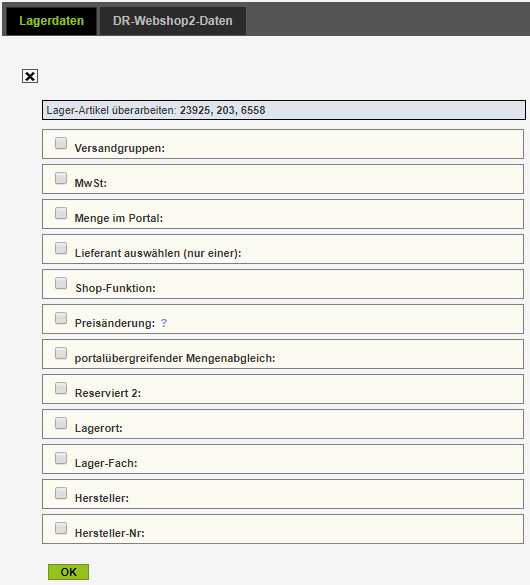Check the Menge im Portal option
The image size is (530, 585).
61,213
